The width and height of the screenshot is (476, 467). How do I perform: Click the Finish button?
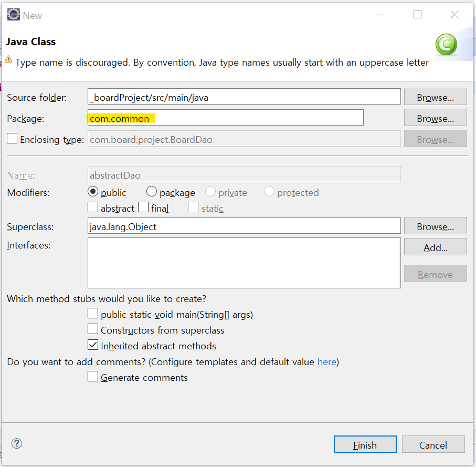point(365,444)
